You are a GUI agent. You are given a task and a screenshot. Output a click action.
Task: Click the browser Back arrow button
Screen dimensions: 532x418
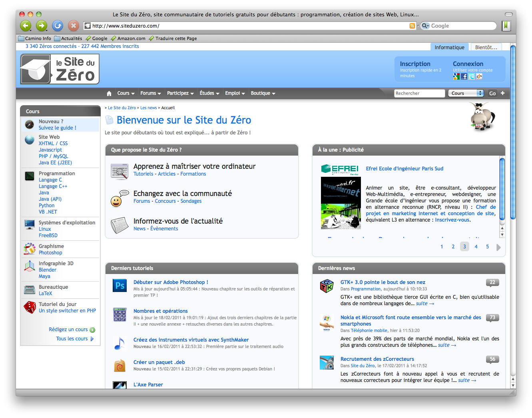[26, 26]
